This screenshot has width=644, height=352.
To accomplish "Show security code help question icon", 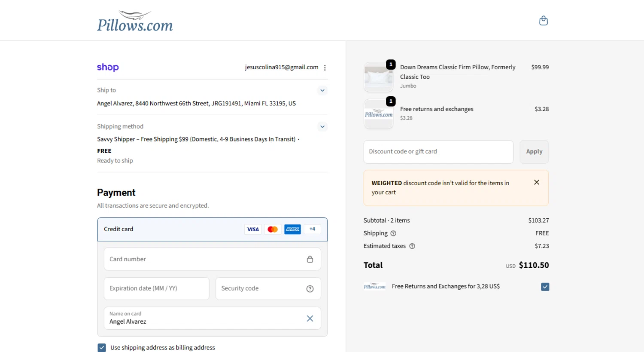I will [x=310, y=289].
